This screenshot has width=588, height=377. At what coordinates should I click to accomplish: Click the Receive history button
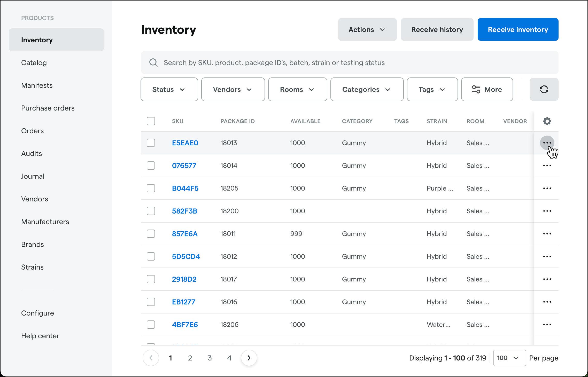(437, 29)
